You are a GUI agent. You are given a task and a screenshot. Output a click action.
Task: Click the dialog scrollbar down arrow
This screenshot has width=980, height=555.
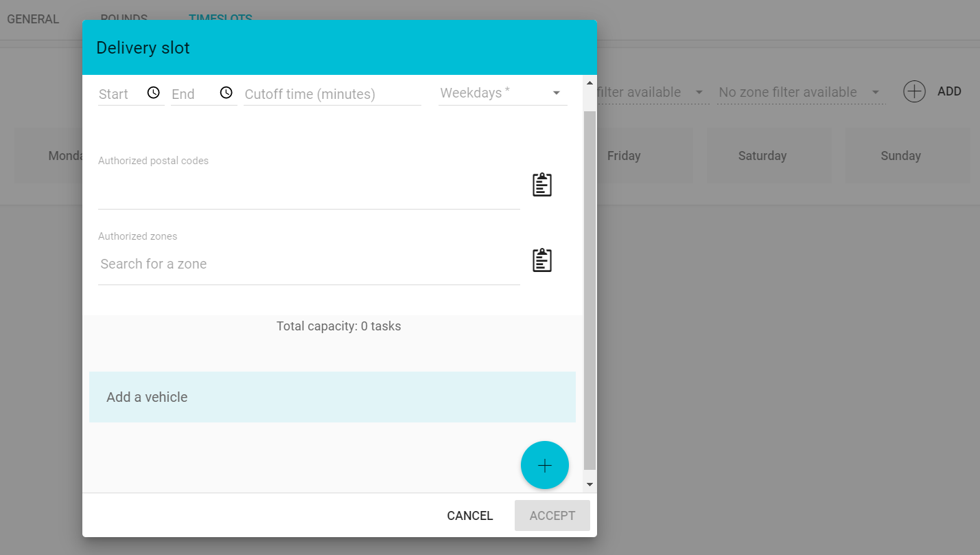point(590,484)
